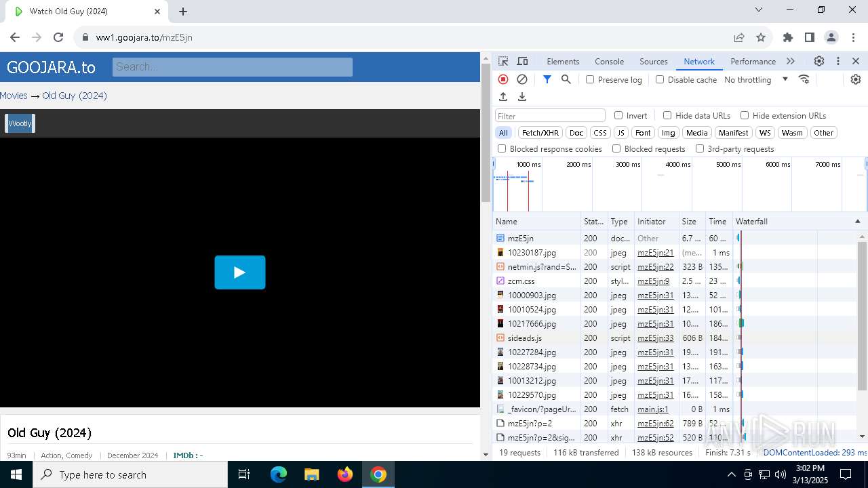Filter requests by Img type
The width and height of the screenshot is (868, 488).
coord(669,133)
